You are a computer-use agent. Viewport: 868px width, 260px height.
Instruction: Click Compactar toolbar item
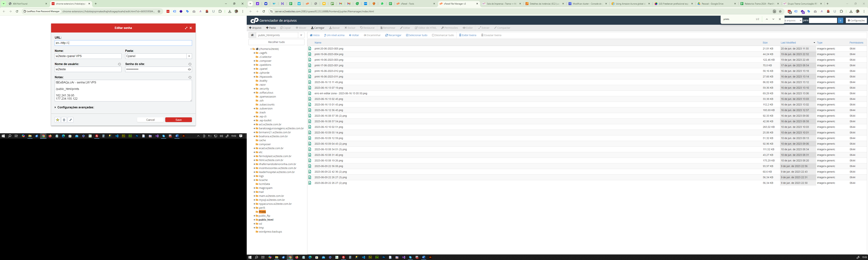click(502, 28)
